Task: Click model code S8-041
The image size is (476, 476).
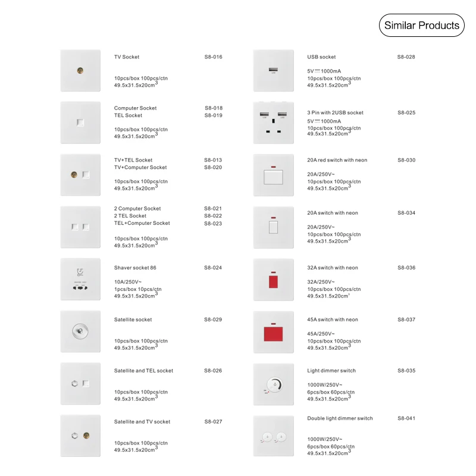Action: click(x=406, y=418)
